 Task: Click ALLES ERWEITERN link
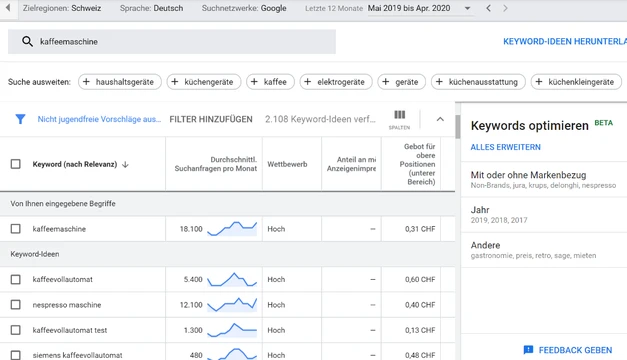pyautogui.click(x=505, y=147)
